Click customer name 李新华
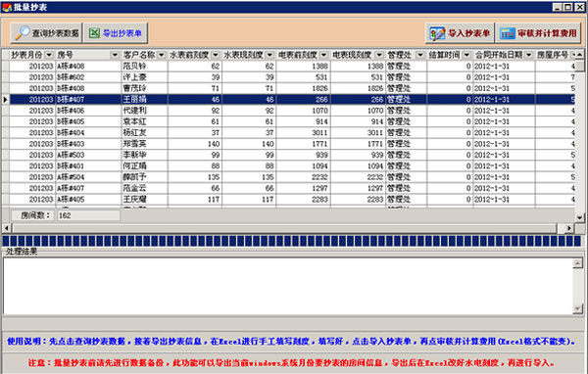 [x=134, y=155]
